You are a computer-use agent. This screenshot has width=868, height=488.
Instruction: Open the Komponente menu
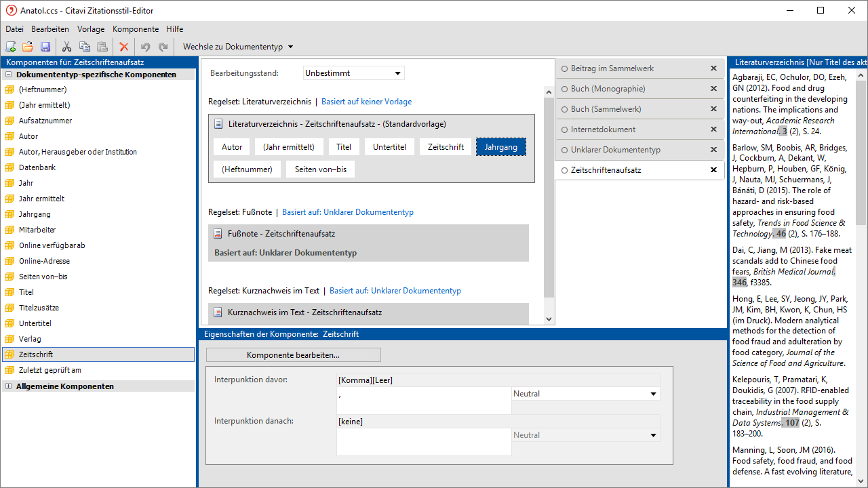(136, 29)
